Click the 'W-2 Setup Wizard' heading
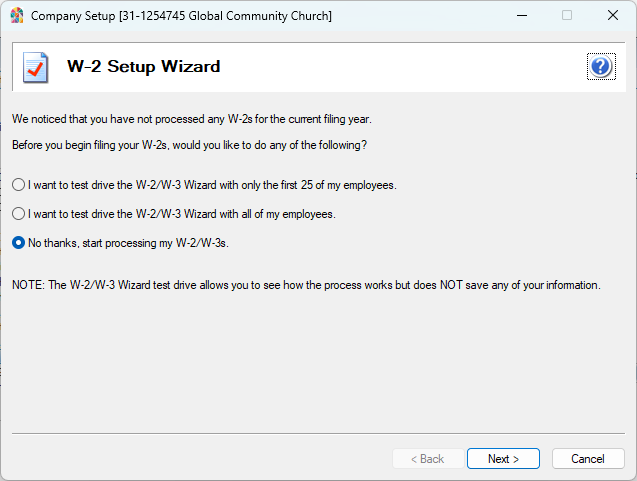The image size is (637, 481). [x=143, y=67]
